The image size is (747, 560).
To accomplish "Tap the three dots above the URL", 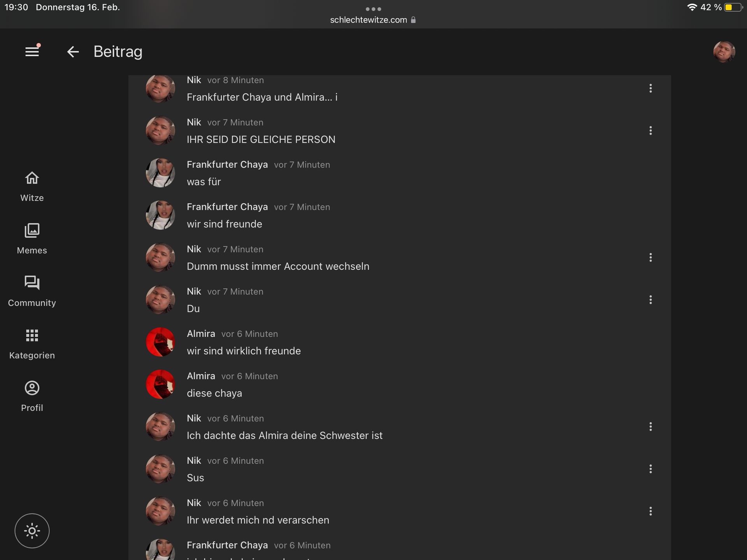I will pos(373,9).
